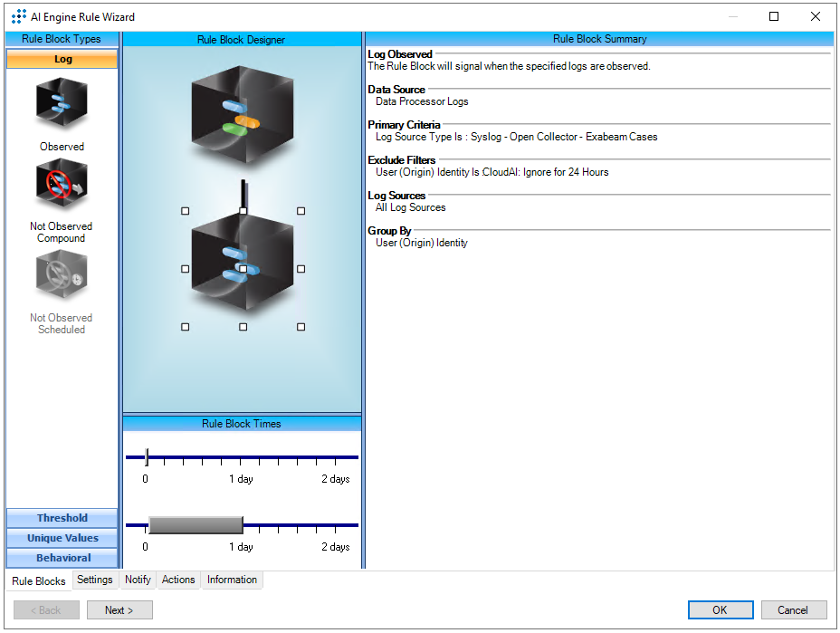The height and width of the screenshot is (633, 840).
Task: Open the Notify tab
Action: [x=138, y=580]
